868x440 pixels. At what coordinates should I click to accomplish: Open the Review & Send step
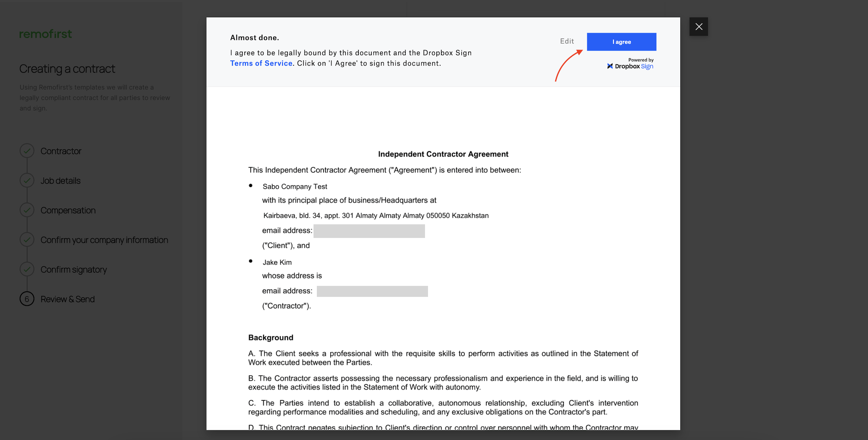pyautogui.click(x=68, y=299)
